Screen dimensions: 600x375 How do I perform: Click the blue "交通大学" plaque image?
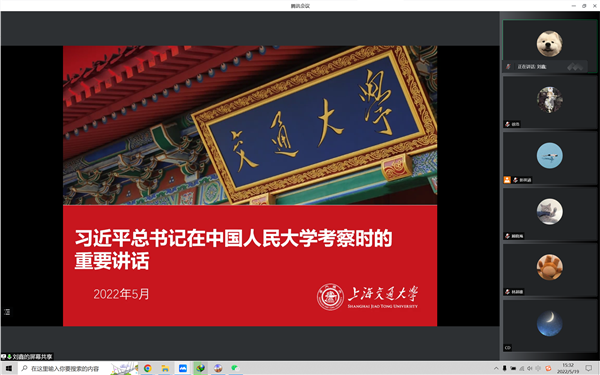[315, 124]
